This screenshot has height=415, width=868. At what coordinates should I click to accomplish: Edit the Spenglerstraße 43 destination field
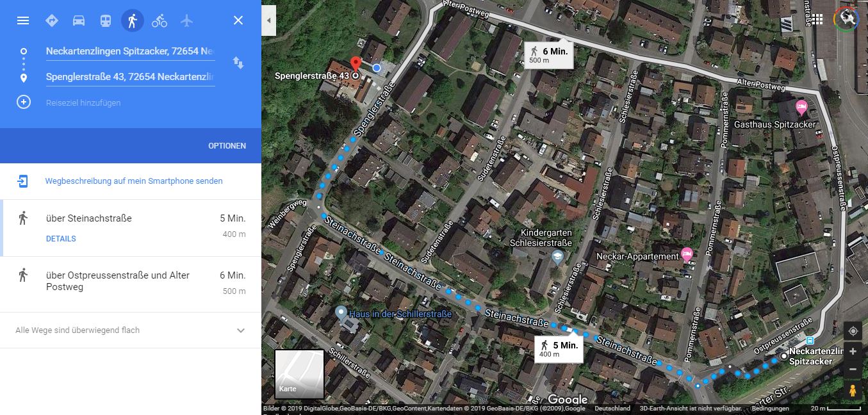[131, 77]
